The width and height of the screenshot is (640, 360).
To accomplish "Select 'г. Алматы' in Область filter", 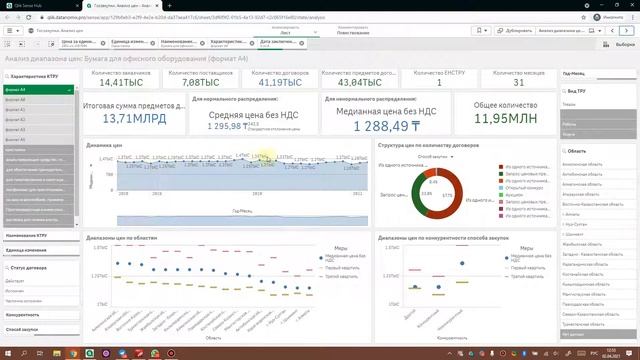I will 598,214.
